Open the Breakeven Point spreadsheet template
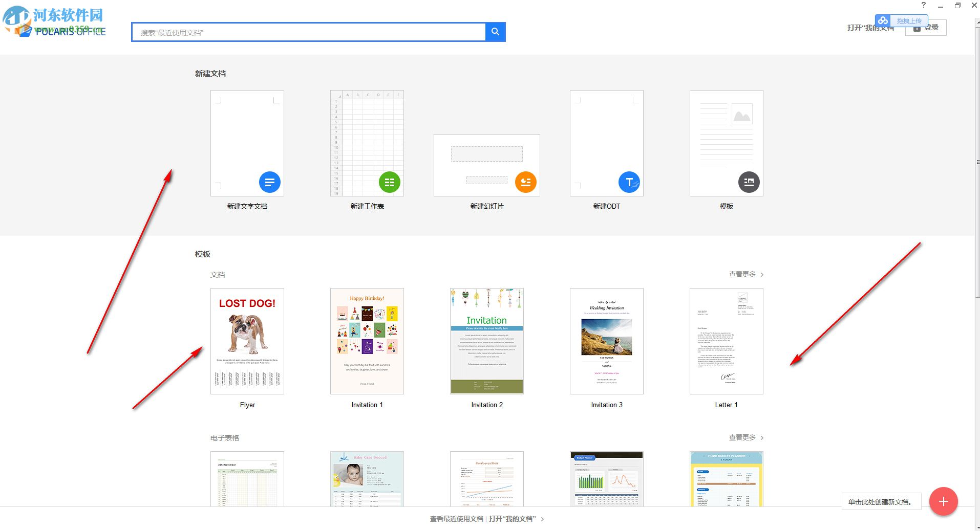980x531 pixels. [487, 479]
